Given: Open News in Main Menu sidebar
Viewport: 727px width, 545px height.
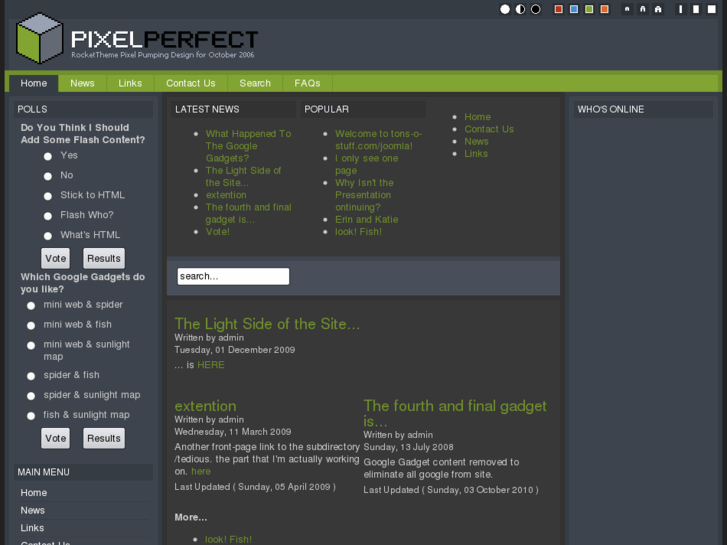Looking at the screenshot, I should click(32, 510).
